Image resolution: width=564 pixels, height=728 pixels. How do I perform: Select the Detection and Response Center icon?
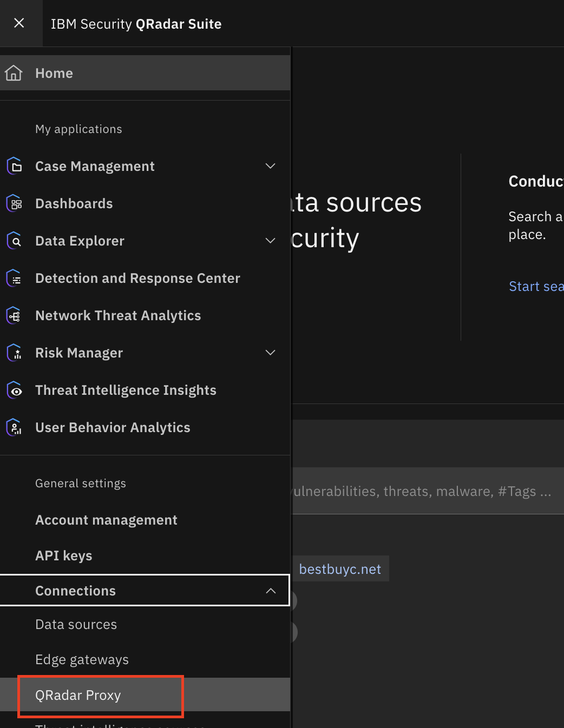(x=14, y=278)
